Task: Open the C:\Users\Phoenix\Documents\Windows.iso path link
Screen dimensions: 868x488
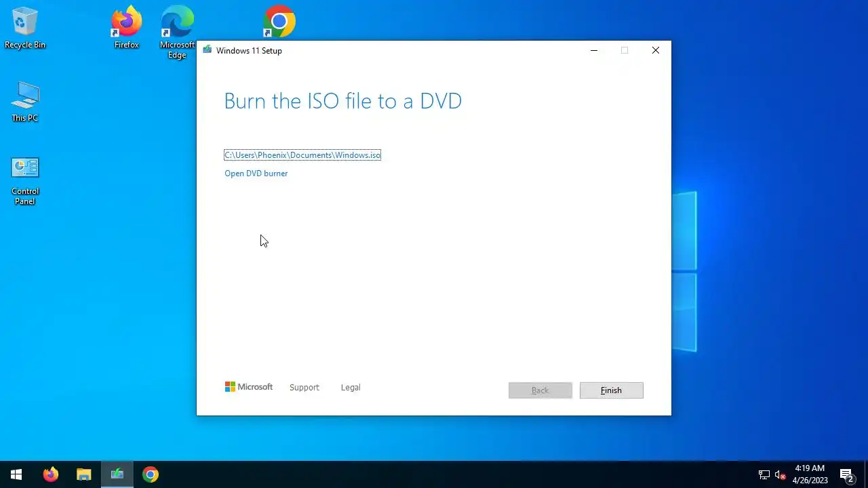Action: (x=302, y=155)
